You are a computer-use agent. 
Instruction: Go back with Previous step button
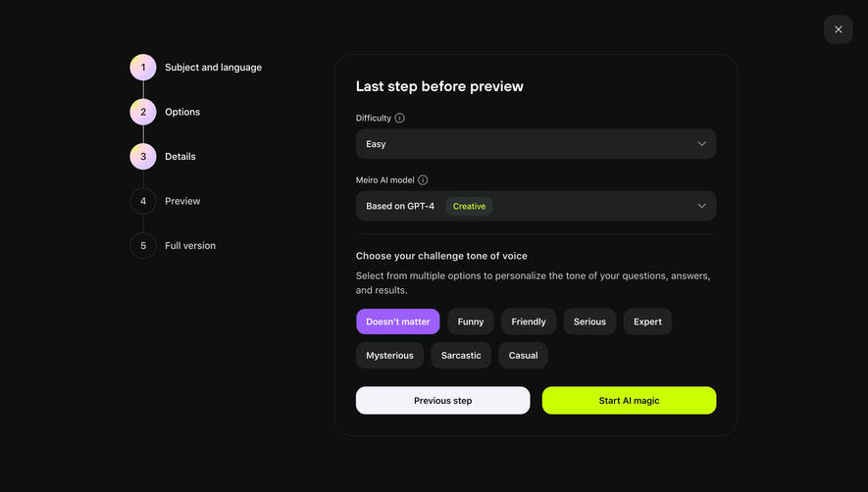pyautogui.click(x=443, y=400)
